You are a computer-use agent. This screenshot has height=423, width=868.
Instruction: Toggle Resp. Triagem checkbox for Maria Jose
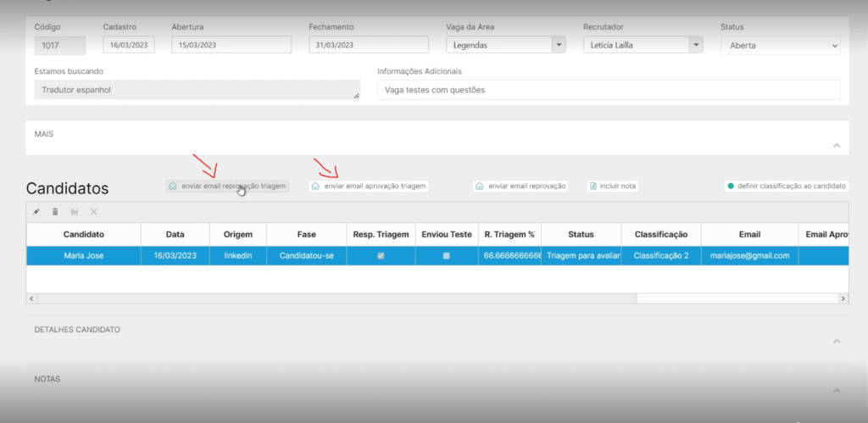click(381, 256)
